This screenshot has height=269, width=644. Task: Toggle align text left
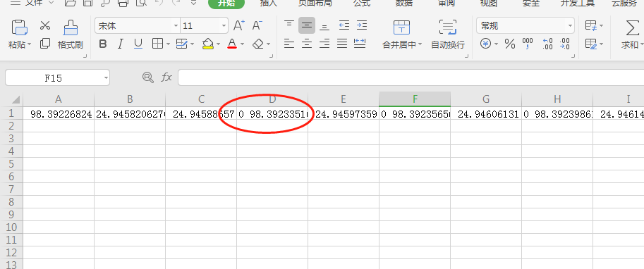289,43
